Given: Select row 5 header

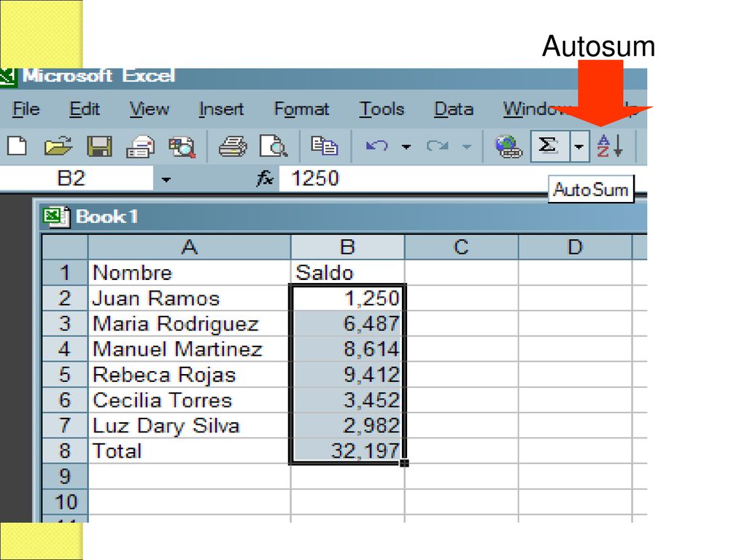Looking at the screenshot, I should [65, 374].
